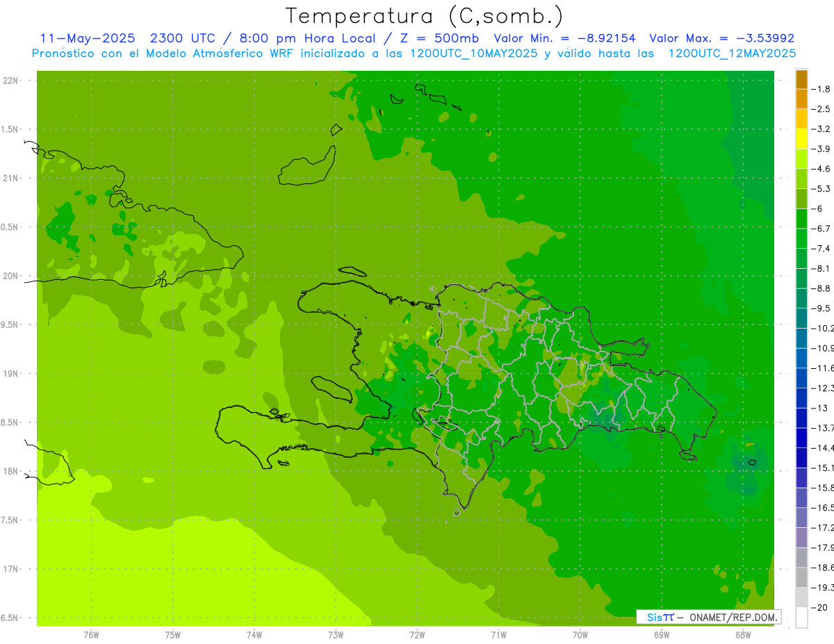Click the "70W" longitude axis label

[x=580, y=635]
